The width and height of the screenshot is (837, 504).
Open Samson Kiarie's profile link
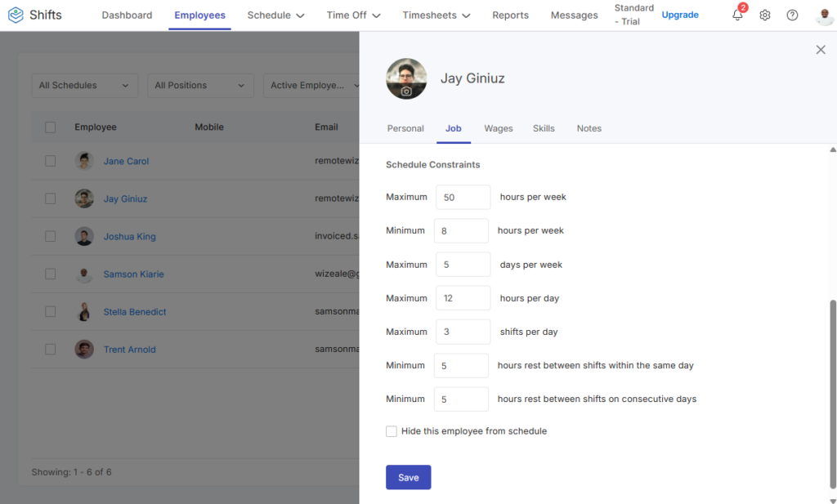(133, 274)
